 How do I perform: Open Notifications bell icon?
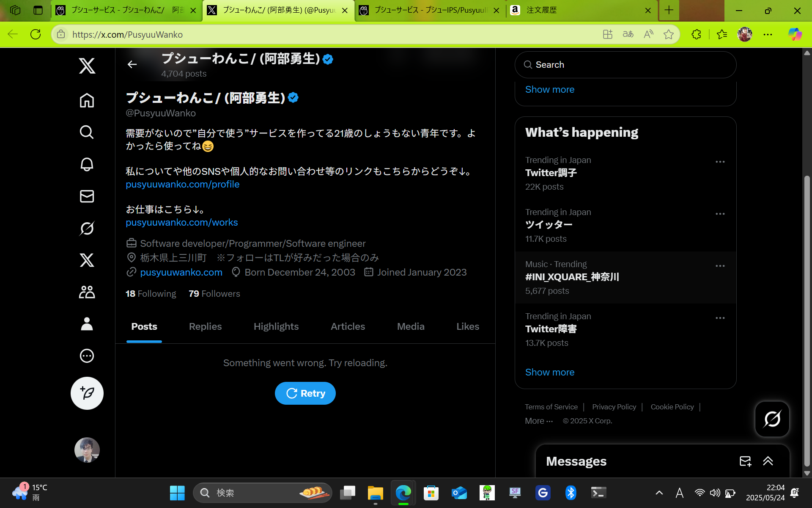(x=87, y=164)
